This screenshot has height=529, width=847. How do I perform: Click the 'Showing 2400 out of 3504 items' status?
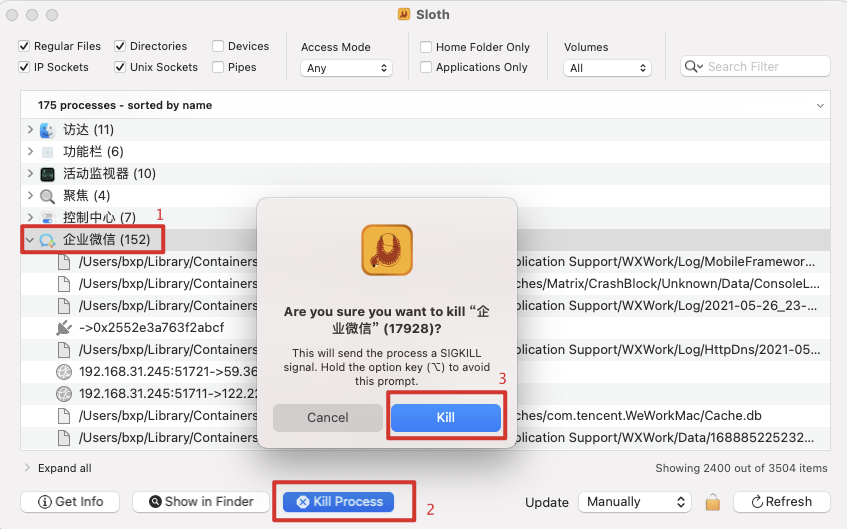pos(741,468)
